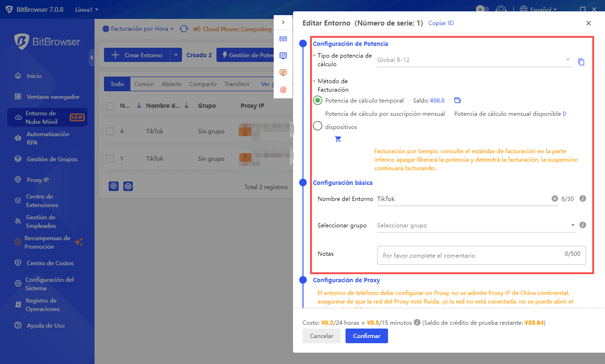Image resolution: width=605 pixels, height=364 pixels.
Task: Tick the checkbox for row number 4
Action: tap(110, 131)
